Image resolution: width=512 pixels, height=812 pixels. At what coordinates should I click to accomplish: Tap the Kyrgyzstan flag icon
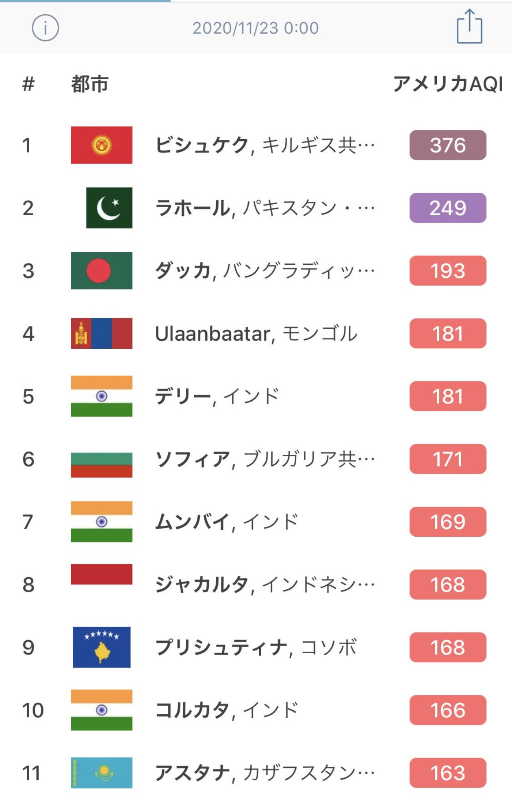pyautogui.click(x=102, y=145)
